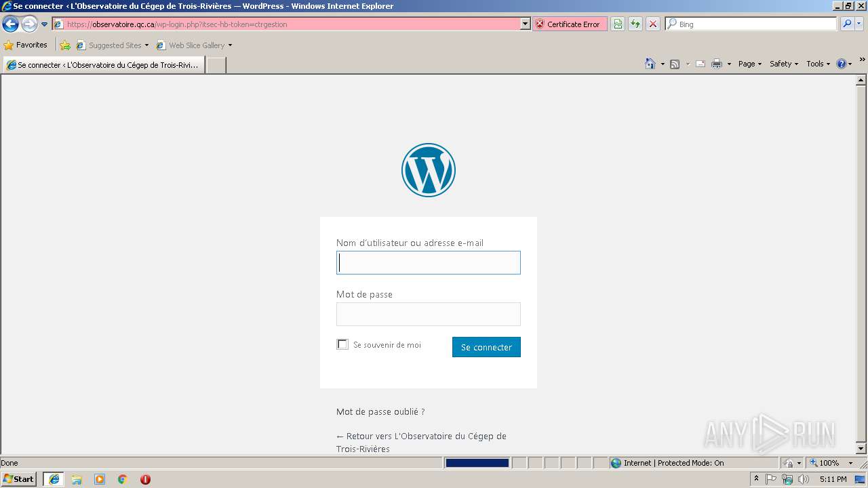This screenshot has width=868, height=488.
Task: Click the Show desktop tray icon
Action: [x=860, y=479]
